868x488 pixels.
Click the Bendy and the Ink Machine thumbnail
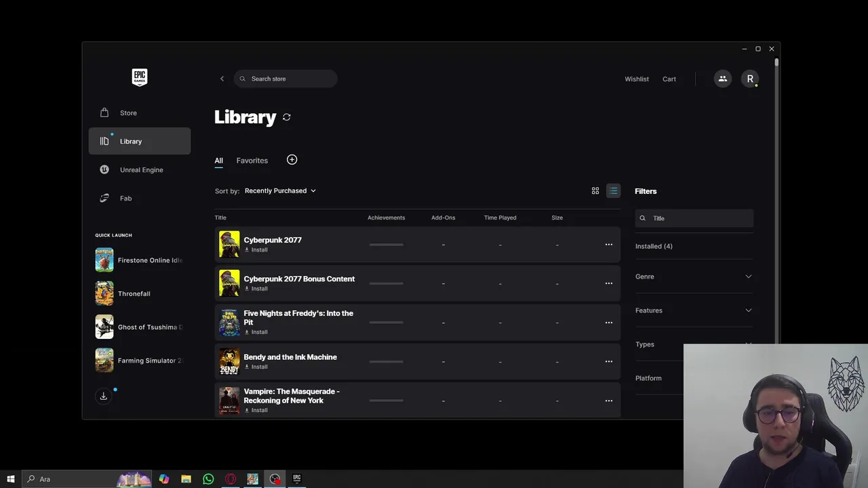(x=229, y=361)
